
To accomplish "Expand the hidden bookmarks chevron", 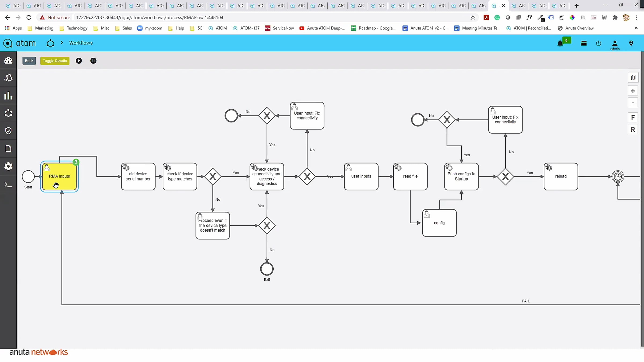I will (636, 28).
